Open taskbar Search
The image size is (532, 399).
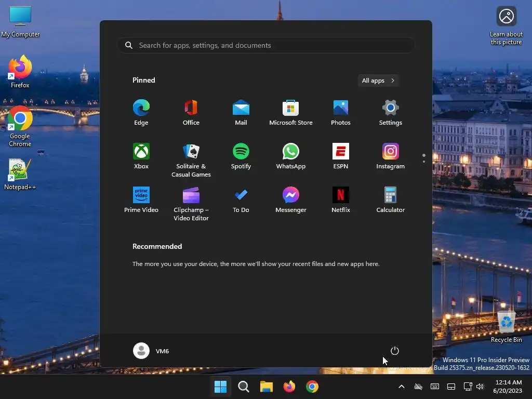pos(243,387)
